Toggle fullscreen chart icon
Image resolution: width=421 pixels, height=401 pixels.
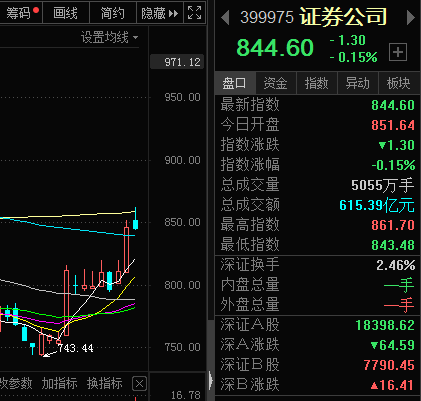point(194,13)
